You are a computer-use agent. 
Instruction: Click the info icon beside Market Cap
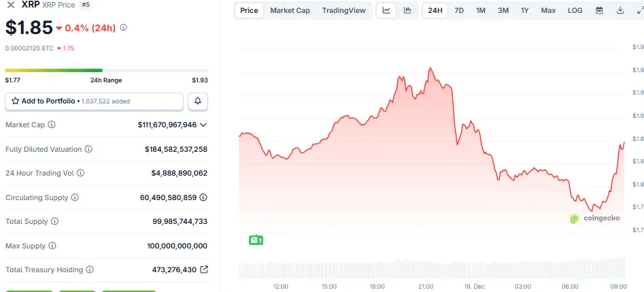pos(52,125)
